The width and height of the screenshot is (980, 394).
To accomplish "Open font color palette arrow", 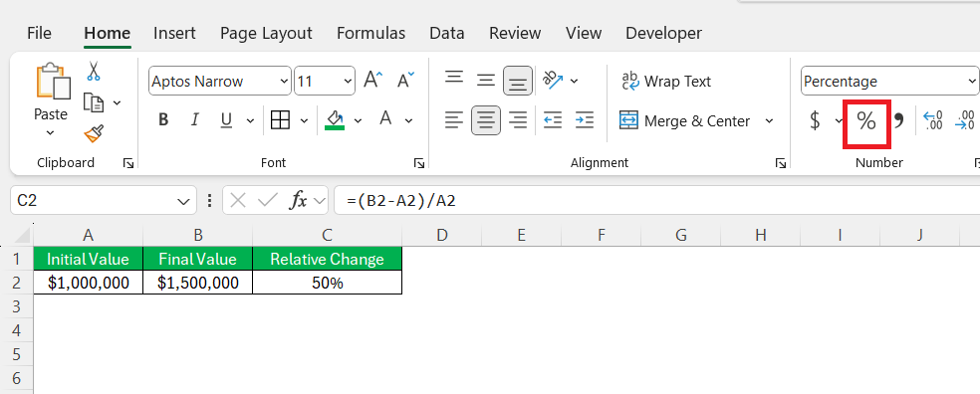I will (408, 120).
